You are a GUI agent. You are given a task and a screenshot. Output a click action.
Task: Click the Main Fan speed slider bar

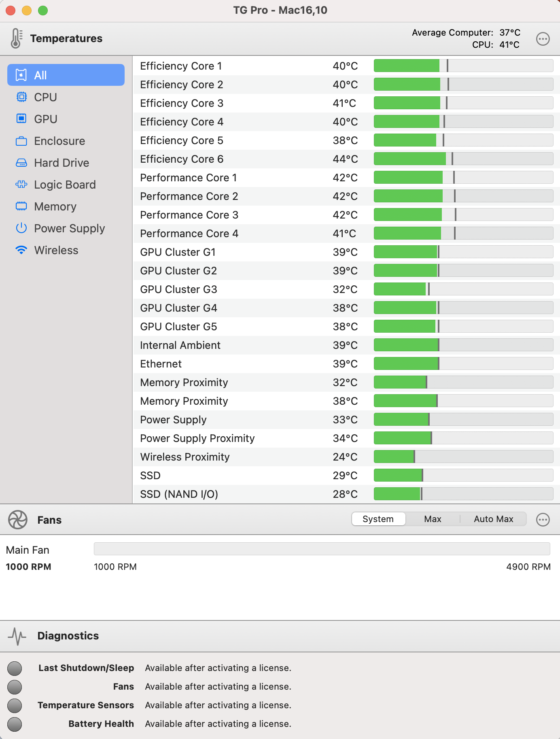(322, 549)
